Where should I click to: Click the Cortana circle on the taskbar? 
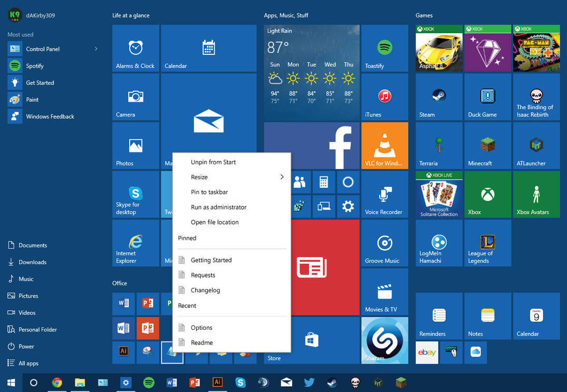34,383
